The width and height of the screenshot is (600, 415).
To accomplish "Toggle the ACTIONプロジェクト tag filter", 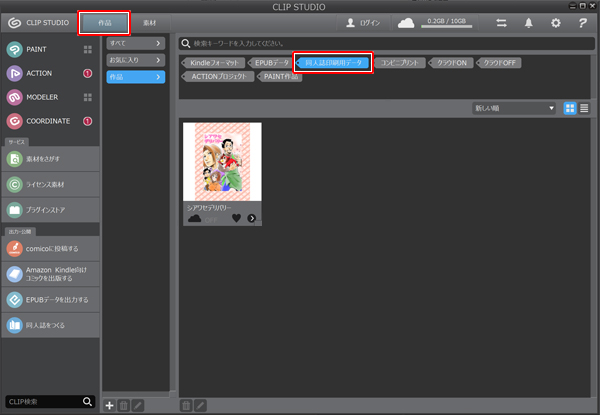I will pyautogui.click(x=218, y=76).
